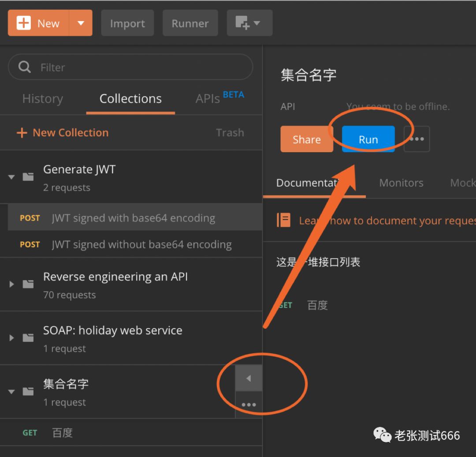Click the Run options ellipsis next to Run

point(416,139)
